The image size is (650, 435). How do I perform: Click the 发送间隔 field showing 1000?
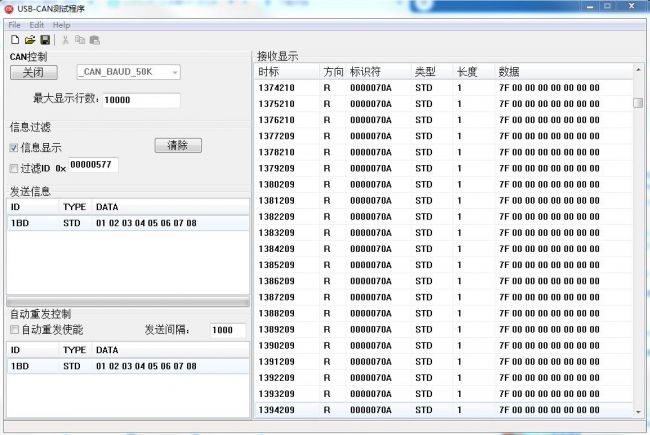point(228,330)
